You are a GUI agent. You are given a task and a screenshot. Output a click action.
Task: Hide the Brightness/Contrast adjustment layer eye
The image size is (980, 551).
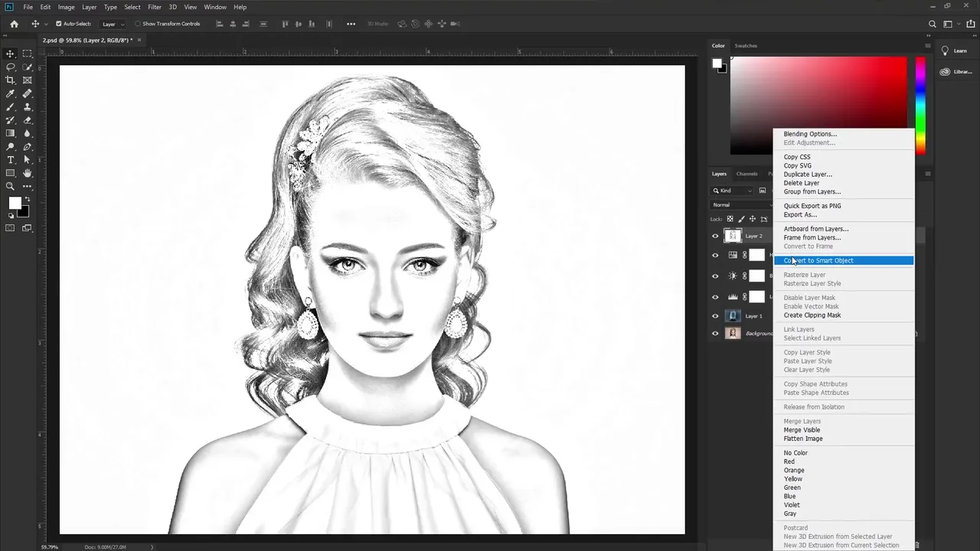pyautogui.click(x=715, y=276)
